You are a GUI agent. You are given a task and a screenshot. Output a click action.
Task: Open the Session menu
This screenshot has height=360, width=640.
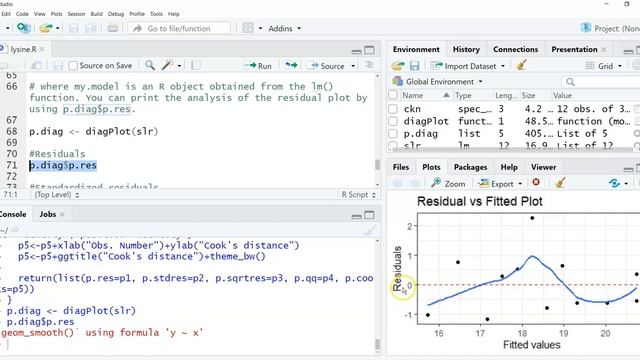tap(76, 14)
